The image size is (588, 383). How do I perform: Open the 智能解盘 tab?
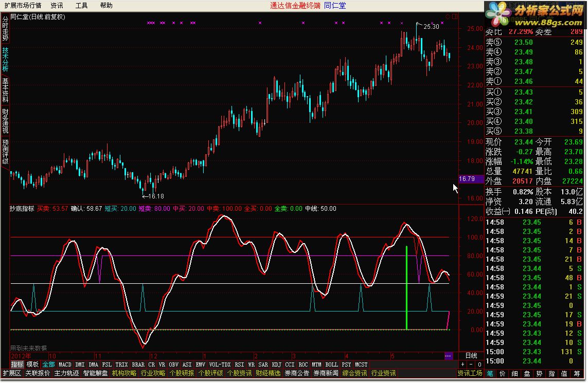[95, 373]
